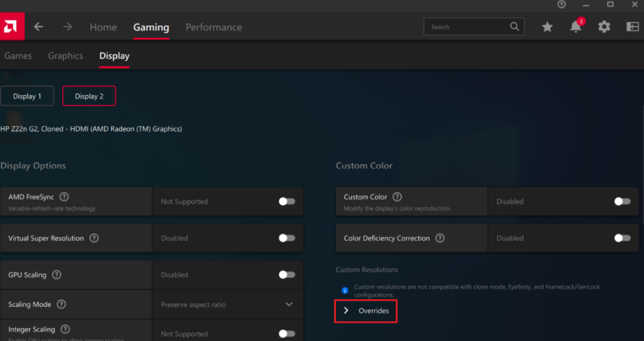This screenshot has height=341, width=644.
Task: Open the settings gear icon
Action: pyautogui.click(x=604, y=27)
